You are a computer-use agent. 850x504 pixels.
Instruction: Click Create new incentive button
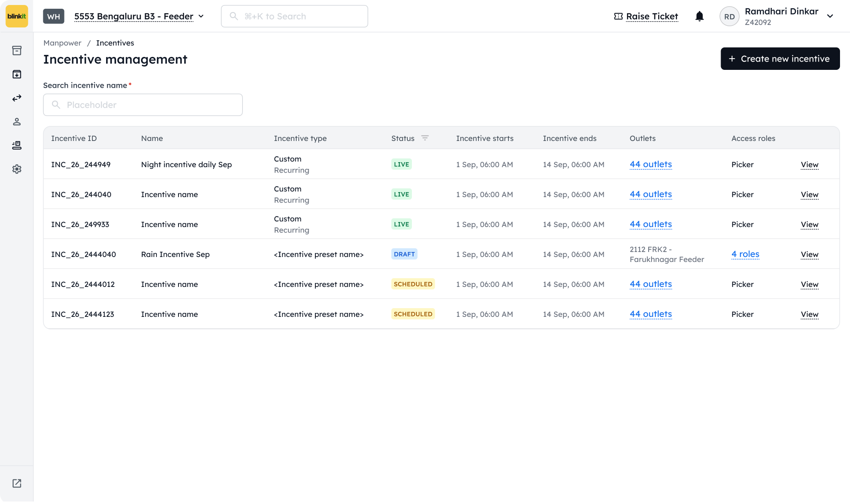pyautogui.click(x=780, y=59)
